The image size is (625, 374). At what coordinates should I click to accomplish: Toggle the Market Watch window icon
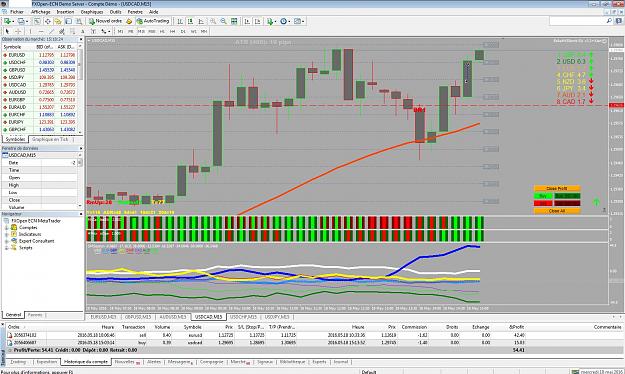click(37, 21)
